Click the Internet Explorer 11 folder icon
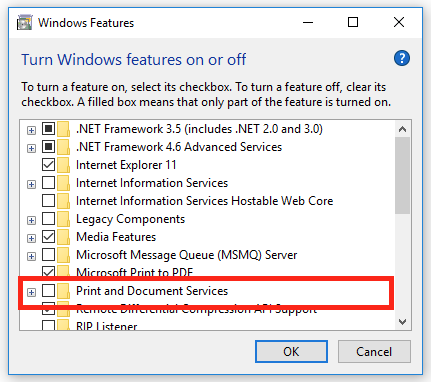This screenshot has width=431, height=382. [x=63, y=165]
